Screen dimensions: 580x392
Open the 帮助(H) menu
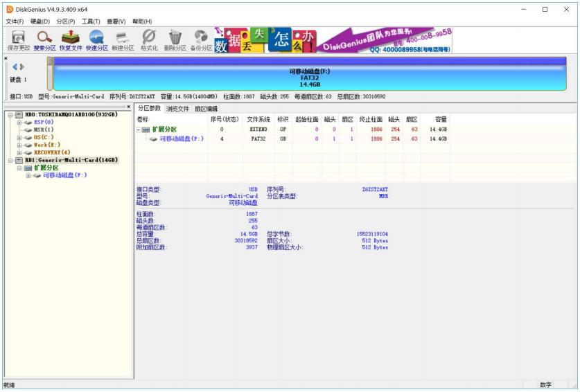142,21
